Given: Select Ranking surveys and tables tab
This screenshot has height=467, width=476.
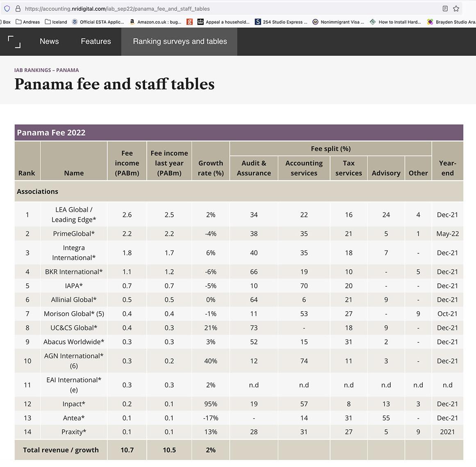Looking at the screenshot, I should pos(180,41).
